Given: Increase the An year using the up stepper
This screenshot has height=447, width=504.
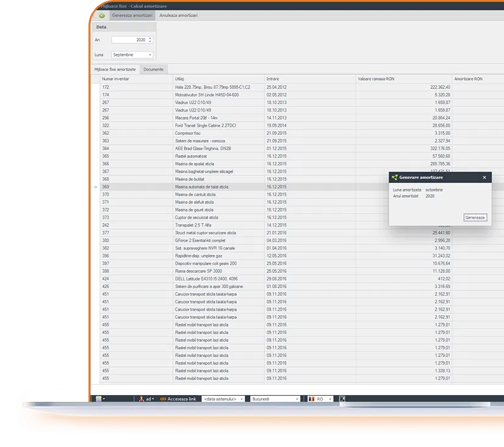Looking at the screenshot, I should click(149, 37).
